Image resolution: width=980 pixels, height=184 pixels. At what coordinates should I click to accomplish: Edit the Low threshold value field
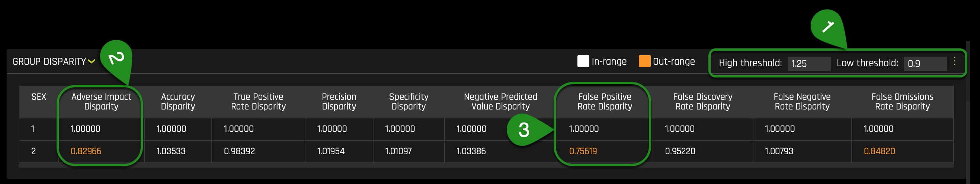tap(925, 64)
